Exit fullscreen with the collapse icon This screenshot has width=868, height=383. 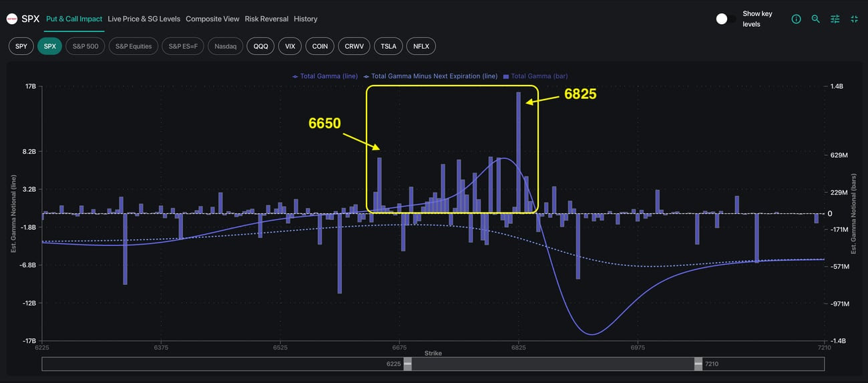854,19
